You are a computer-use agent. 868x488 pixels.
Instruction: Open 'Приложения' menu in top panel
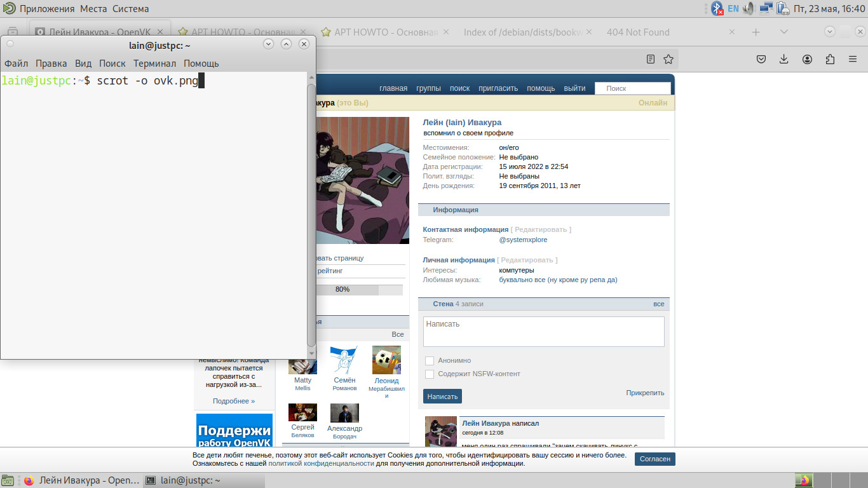coord(47,9)
